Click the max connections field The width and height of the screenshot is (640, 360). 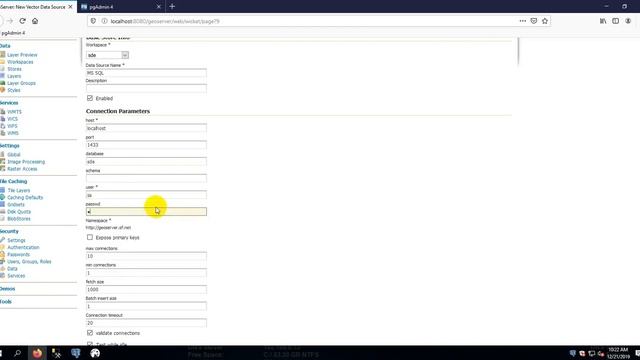(146, 256)
